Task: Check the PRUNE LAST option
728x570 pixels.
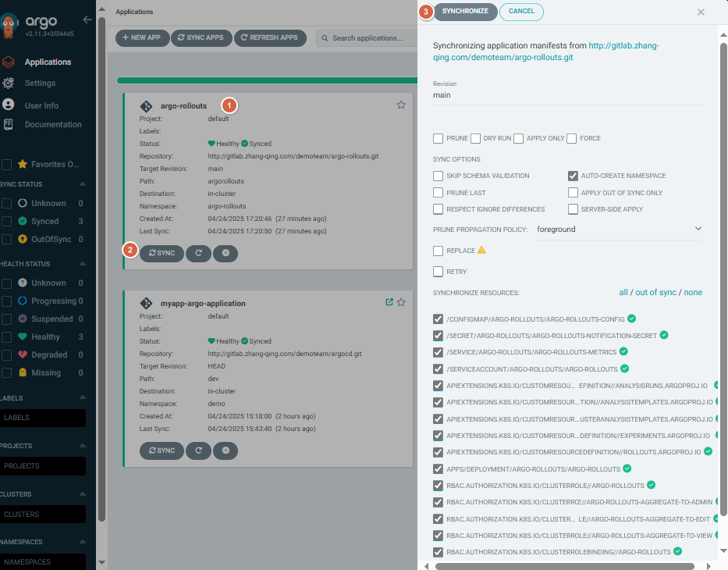Action: 438,193
